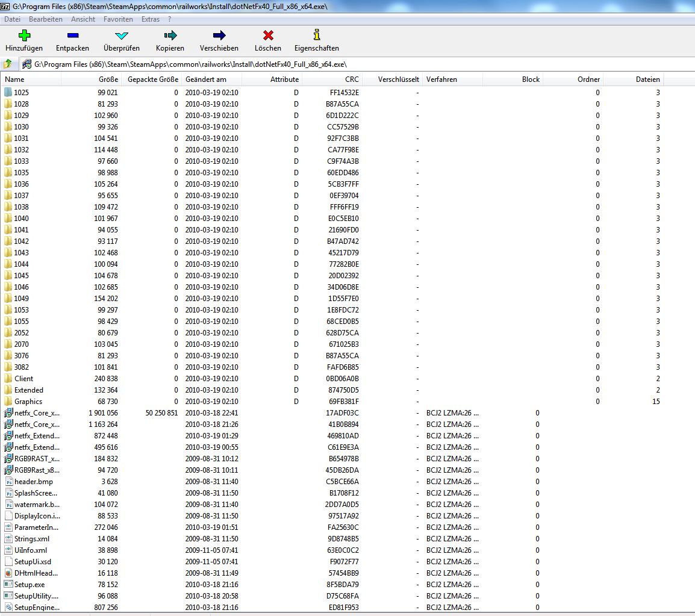Sort by Gepackte Größe column header
This screenshot has height=616, width=695.
151,79
